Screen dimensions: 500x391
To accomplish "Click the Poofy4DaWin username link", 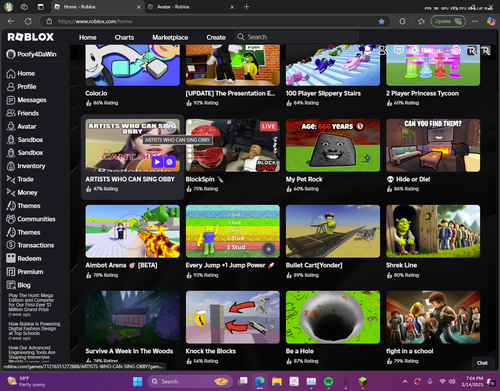I will 37,54.
